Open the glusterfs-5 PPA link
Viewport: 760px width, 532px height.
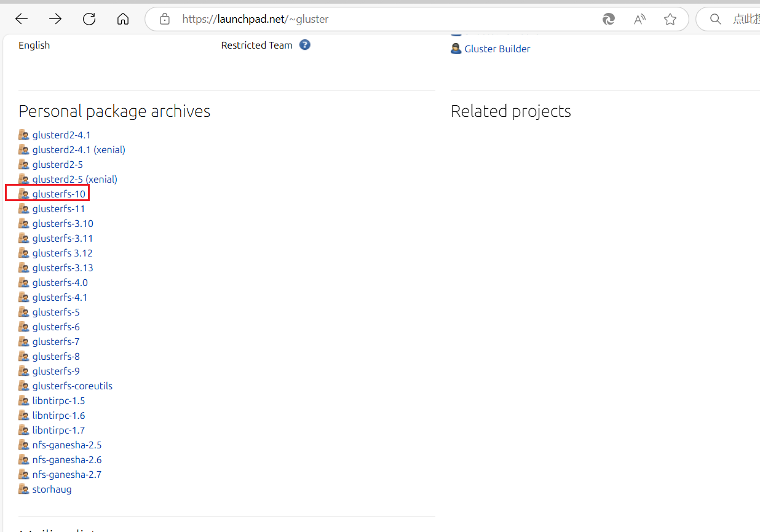pos(56,312)
